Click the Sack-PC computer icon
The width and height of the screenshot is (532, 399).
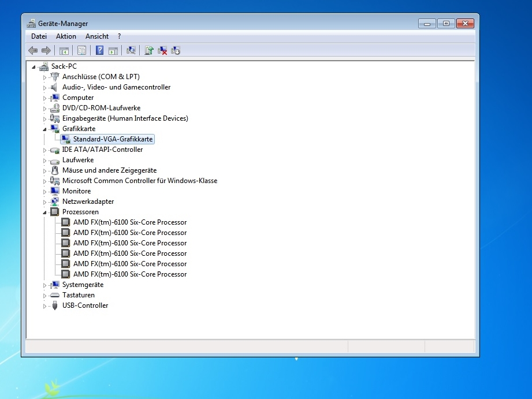coord(44,66)
